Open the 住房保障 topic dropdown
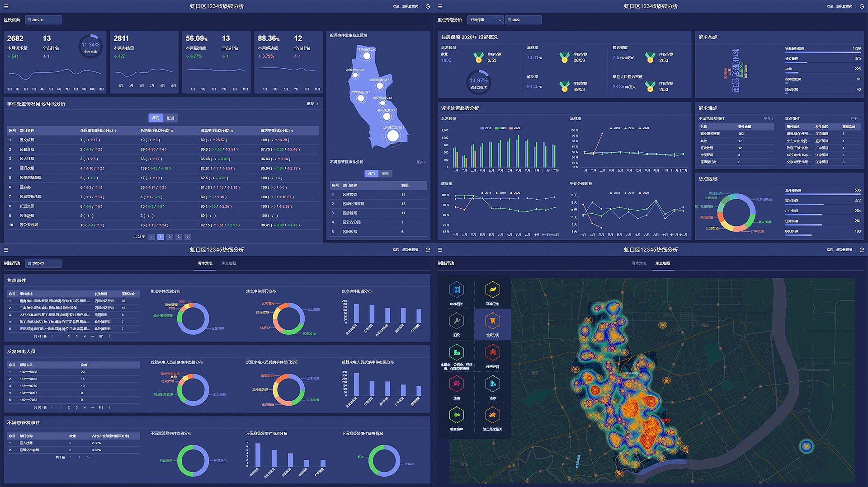Image resolution: width=868 pixels, height=487 pixels. [x=486, y=20]
